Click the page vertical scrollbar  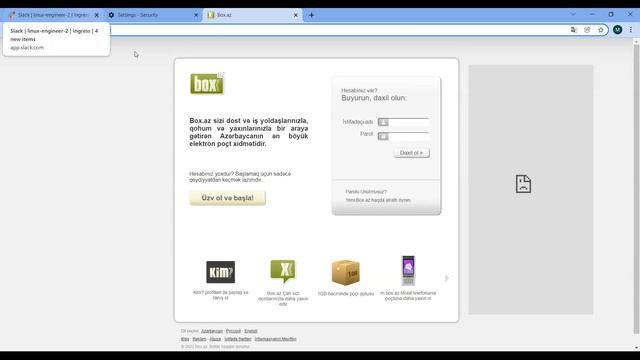click(636, 188)
